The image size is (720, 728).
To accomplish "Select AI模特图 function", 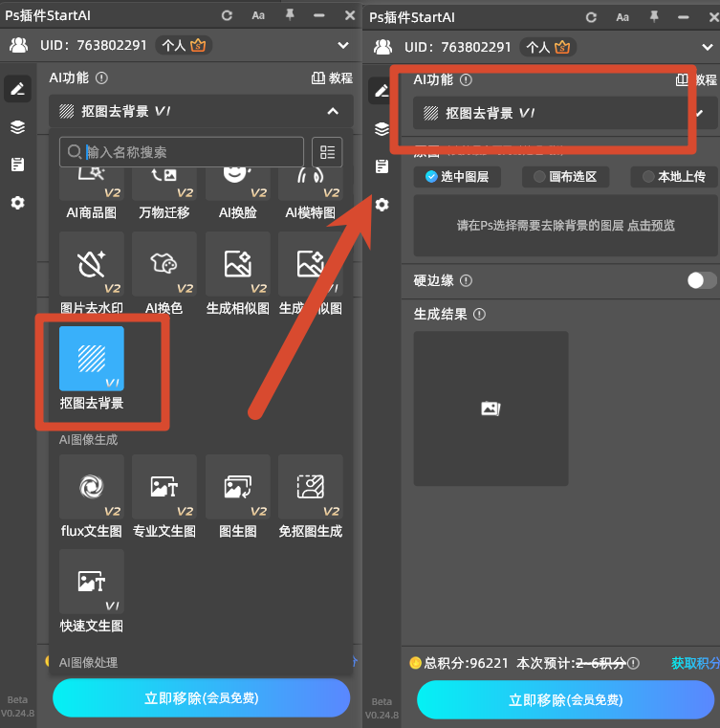I will (311, 194).
